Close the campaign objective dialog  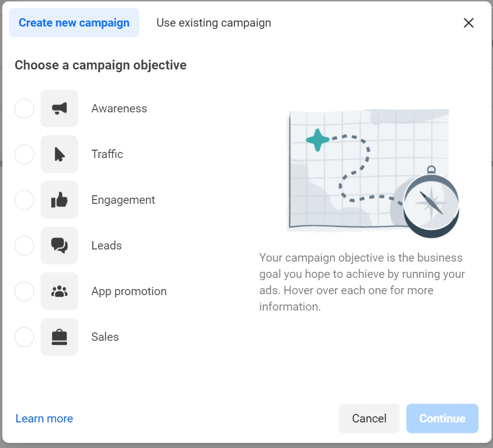pyautogui.click(x=468, y=23)
